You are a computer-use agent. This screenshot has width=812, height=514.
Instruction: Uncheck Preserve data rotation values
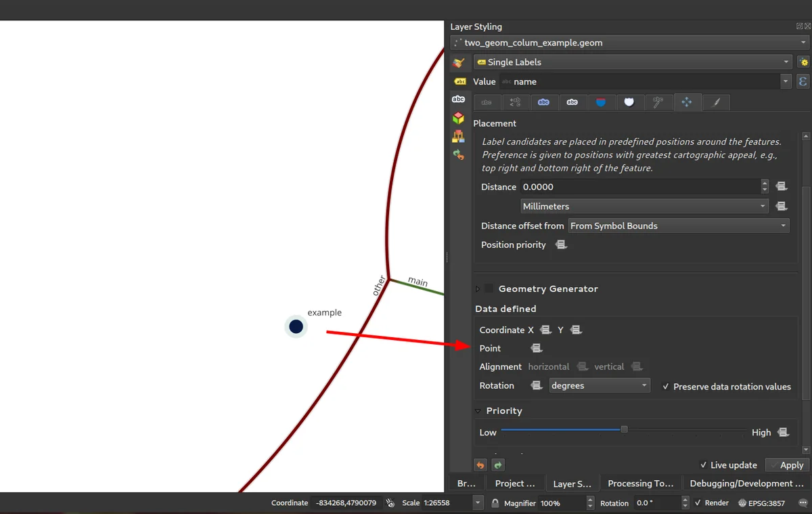tap(667, 387)
